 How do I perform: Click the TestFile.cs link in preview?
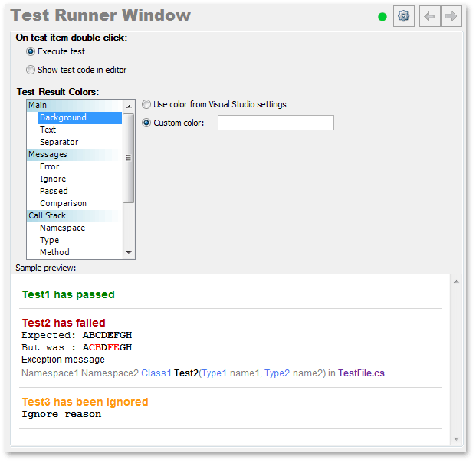pos(361,373)
